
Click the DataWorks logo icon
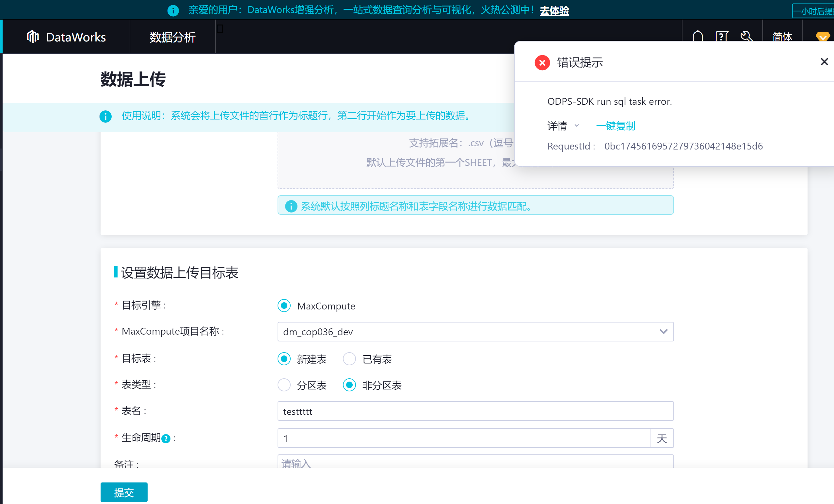click(33, 37)
